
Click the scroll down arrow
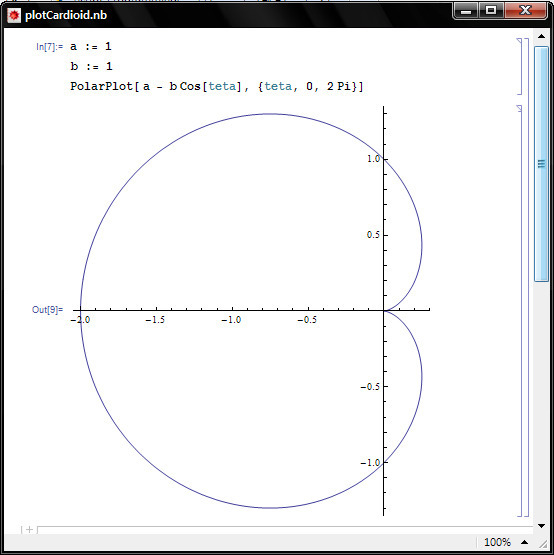(x=541, y=526)
